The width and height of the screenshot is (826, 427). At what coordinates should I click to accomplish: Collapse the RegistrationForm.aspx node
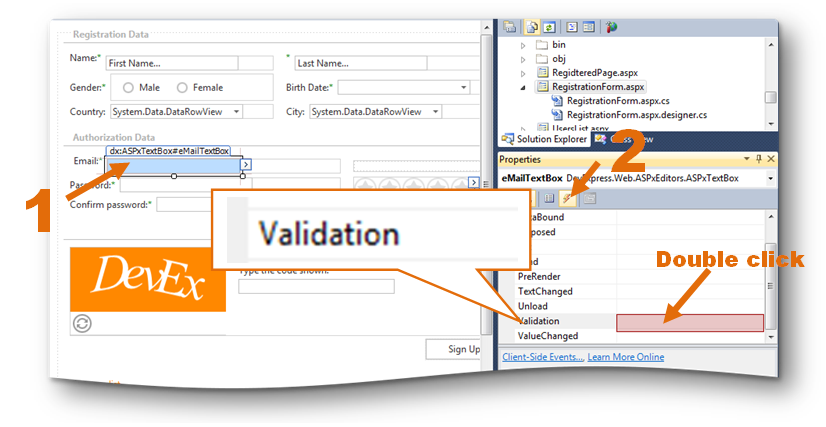[x=523, y=88]
